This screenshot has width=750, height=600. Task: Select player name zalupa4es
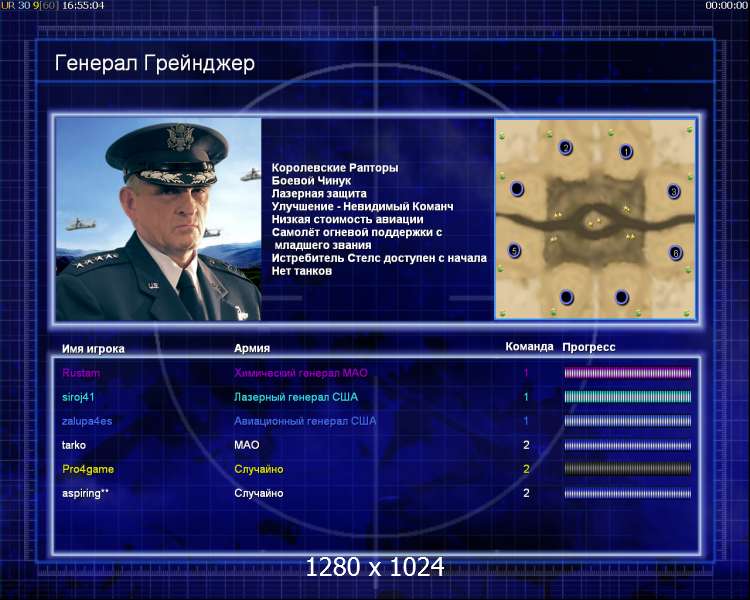click(x=87, y=421)
